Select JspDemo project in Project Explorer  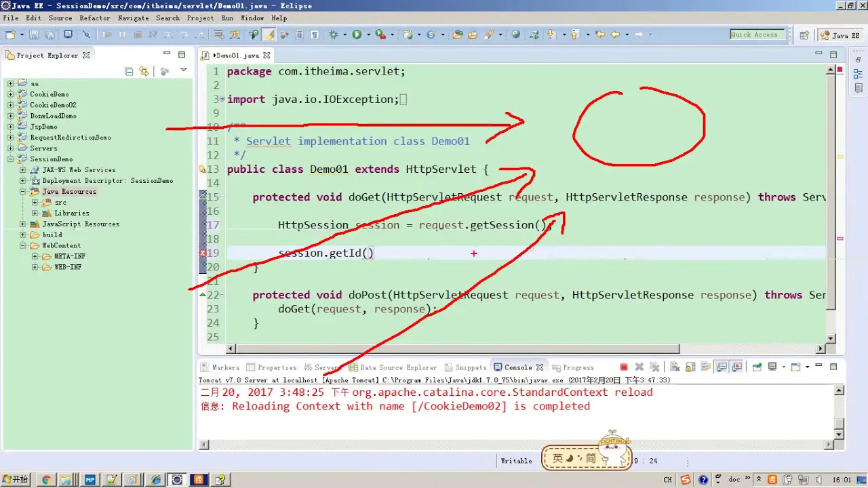pos(43,127)
